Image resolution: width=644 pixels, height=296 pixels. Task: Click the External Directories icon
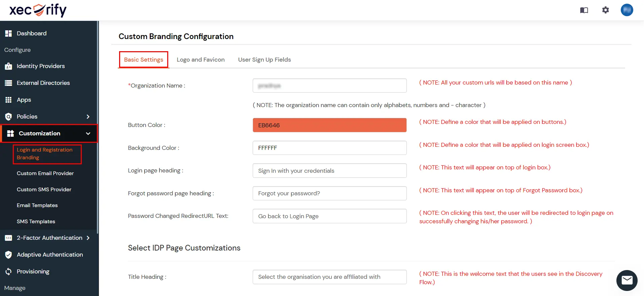[8, 83]
